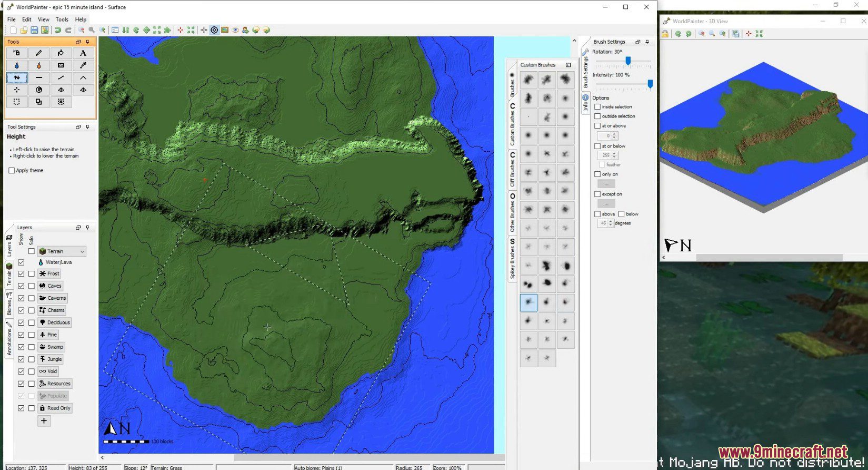The width and height of the screenshot is (868, 470).
Task: Increase the at or above value spinner
Action: click(x=614, y=134)
